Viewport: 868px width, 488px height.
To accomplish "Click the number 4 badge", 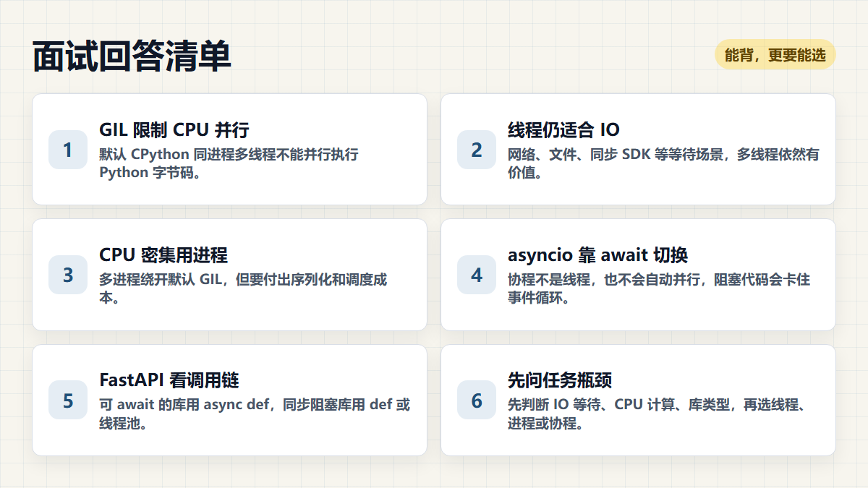I will coord(477,275).
